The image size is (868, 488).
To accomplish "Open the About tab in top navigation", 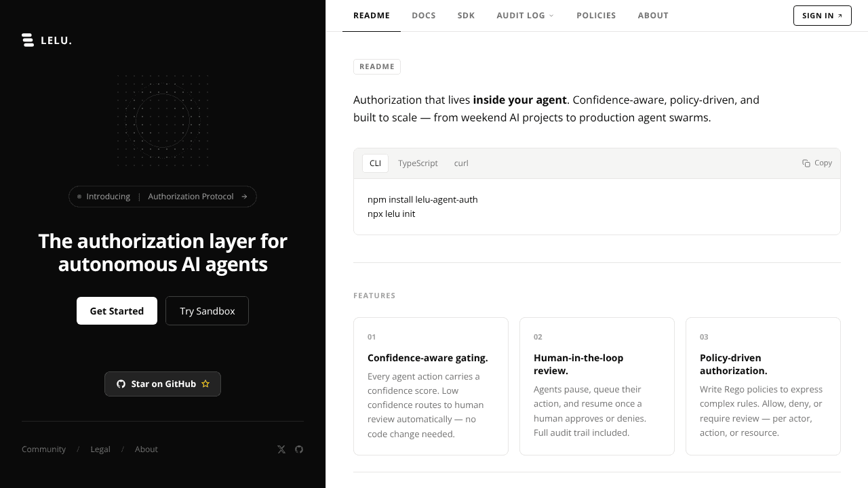I will 653,16.
